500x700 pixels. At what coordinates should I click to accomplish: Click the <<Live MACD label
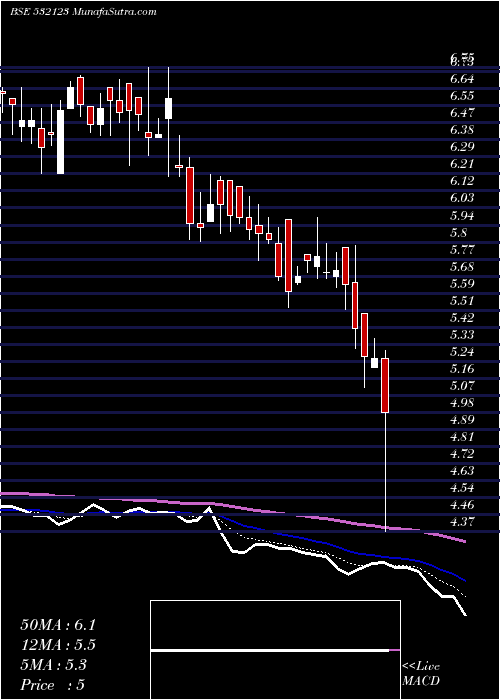[x=421, y=674]
